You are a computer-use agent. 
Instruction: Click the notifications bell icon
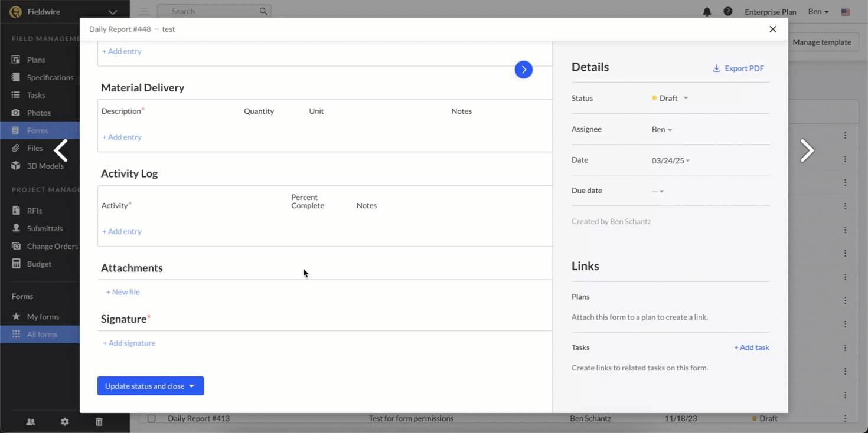[707, 12]
